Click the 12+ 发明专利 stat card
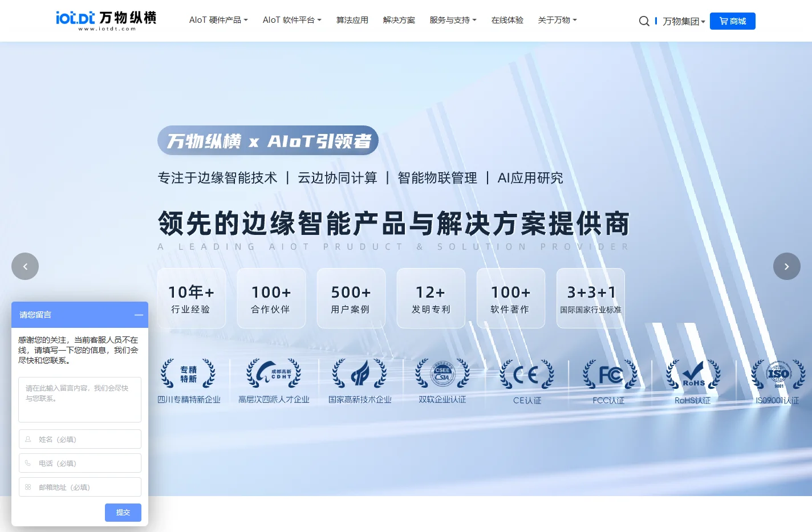Viewport: 812px width, 532px height. pos(431,298)
